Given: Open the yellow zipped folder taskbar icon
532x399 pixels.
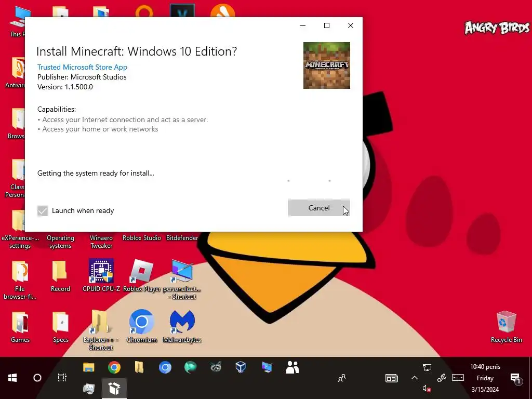Looking at the screenshot, I should [139, 367].
